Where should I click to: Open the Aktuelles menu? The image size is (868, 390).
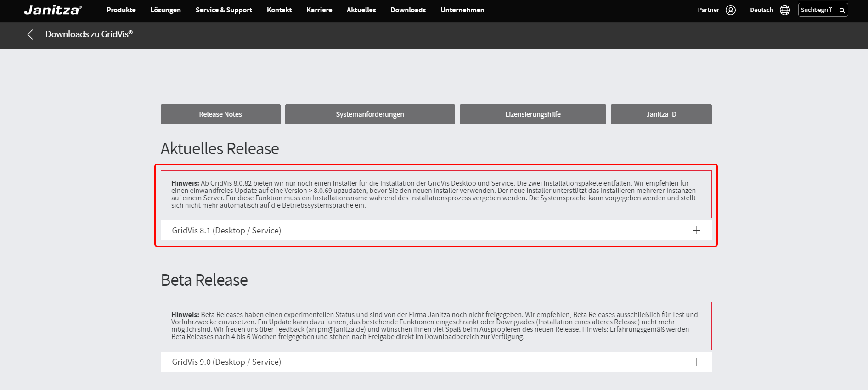361,10
